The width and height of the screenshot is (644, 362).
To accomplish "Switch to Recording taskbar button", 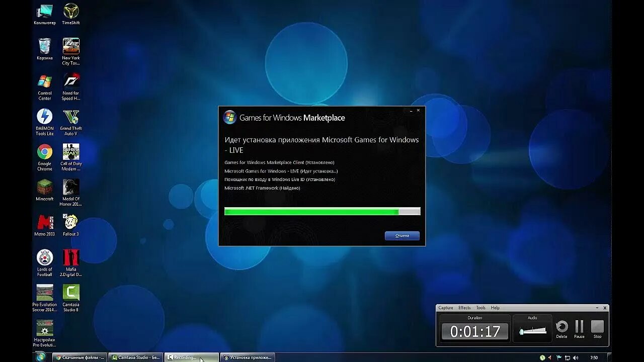I will coord(191,357).
